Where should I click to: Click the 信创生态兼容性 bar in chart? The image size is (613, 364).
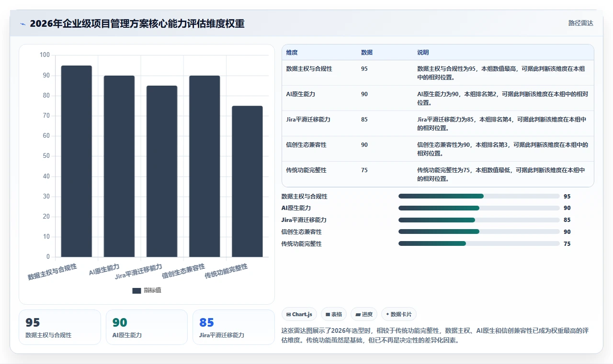click(x=204, y=166)
